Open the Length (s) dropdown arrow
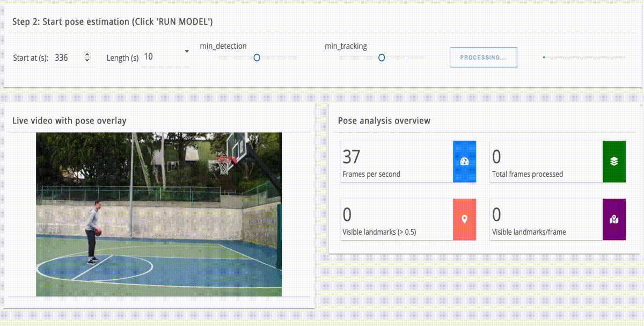 click(187, 52)
